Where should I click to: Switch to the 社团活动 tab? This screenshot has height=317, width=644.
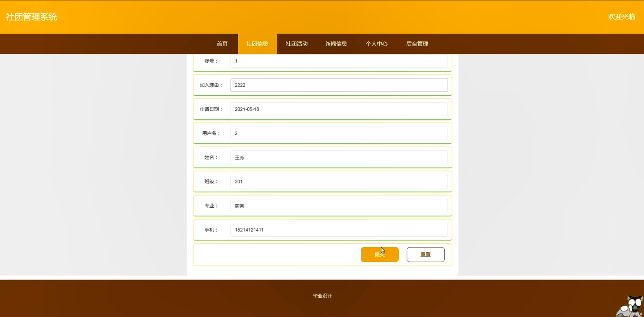point(297,44)
